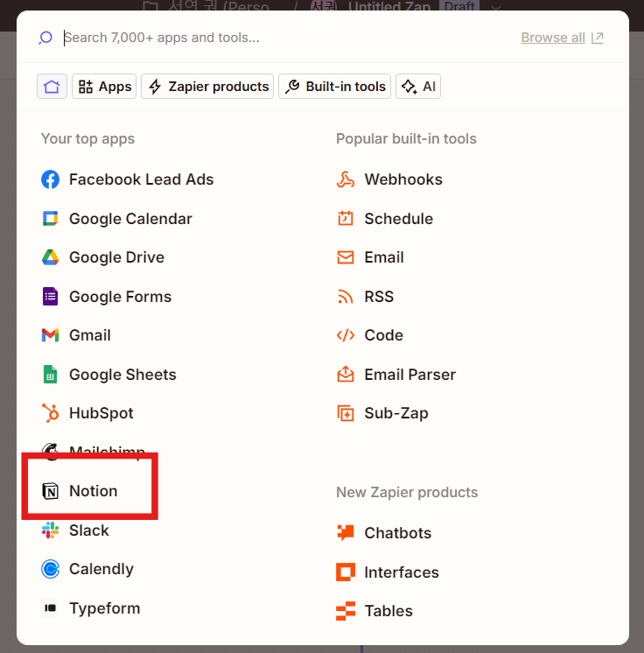Pick the Google Forms icon
The width and height of the screenshot is (644, 653).
pos(51,297)
